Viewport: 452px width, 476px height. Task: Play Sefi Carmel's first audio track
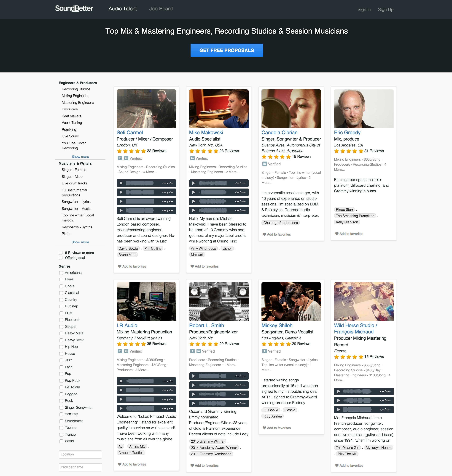tap(121, 183)
